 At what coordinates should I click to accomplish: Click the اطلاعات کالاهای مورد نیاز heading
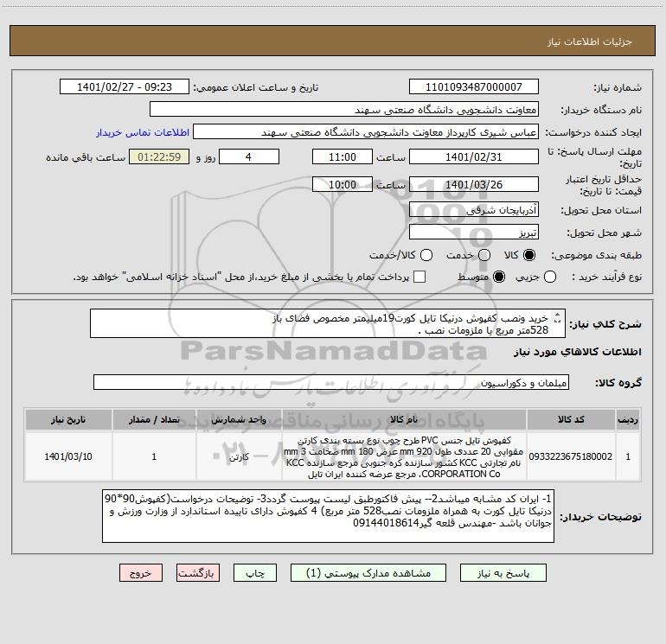click(x=578, y=352)
